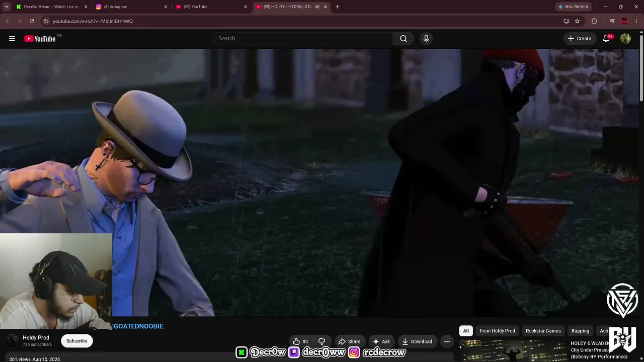This screenshot has height=362, width=644.
Task: Start voice search with the microphone
Action: point(426,39)
